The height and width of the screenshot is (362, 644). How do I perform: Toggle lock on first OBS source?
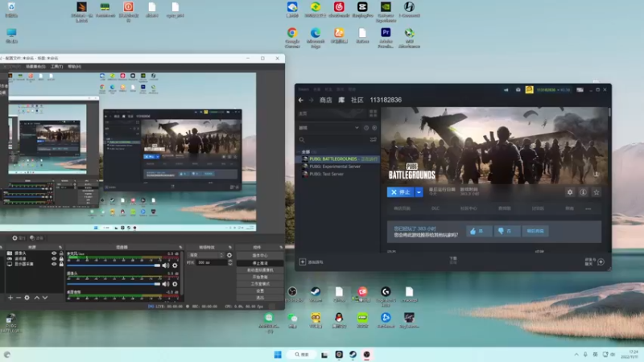pos(61,253)
